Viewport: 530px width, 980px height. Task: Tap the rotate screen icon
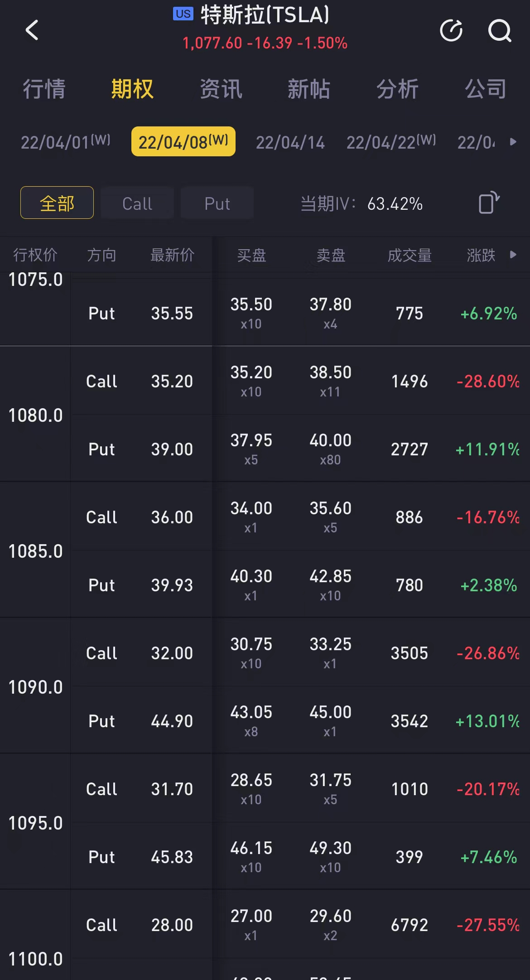pyautogui.click(x=489, y=203)
